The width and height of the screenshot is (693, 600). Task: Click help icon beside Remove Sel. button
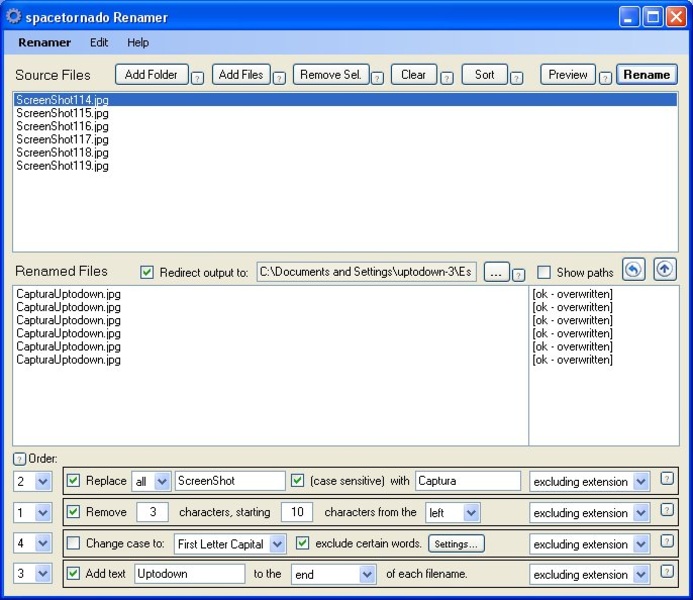(378, 78)
